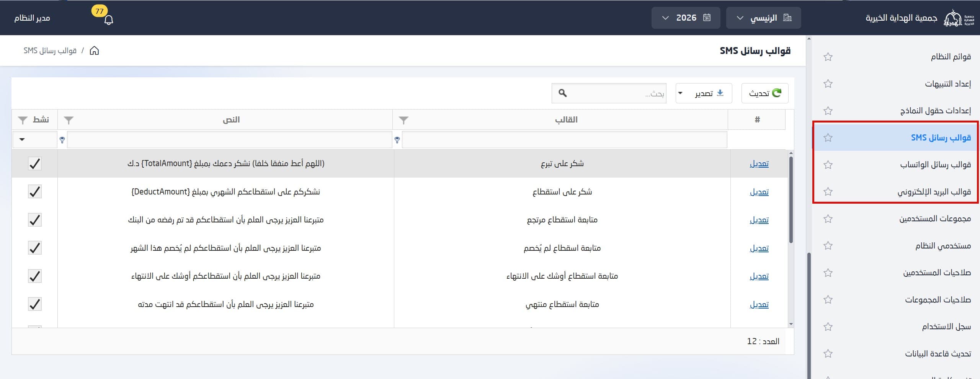This screenshot has width=980, height=379.
Task: Favorite star next to تحديث قاعدة البيانات
Action: pos(828,353)
